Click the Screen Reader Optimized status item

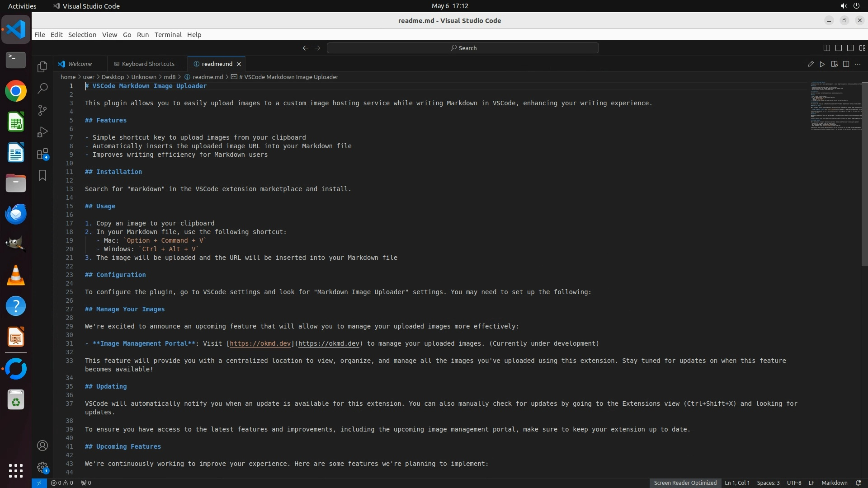tap(685, 483)
